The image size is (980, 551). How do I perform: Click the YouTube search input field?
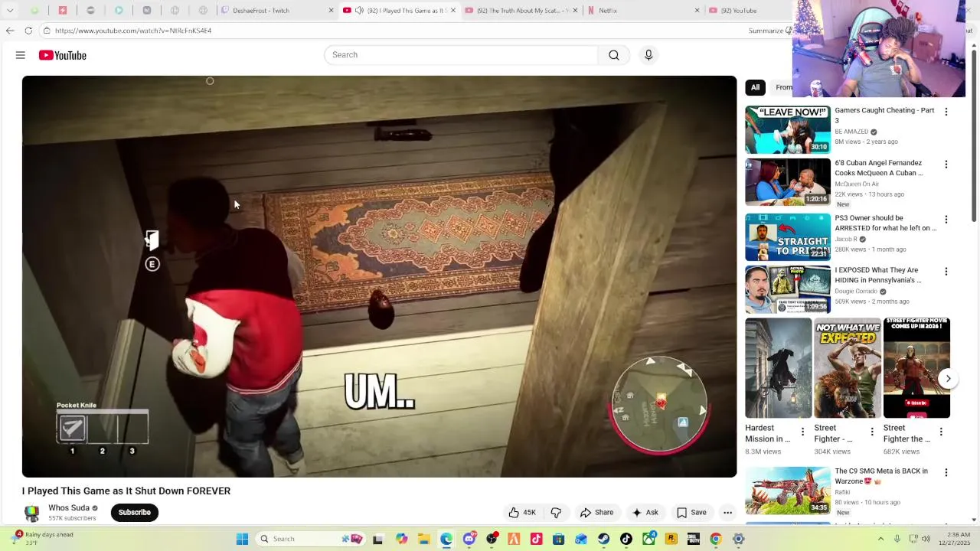[461, 55]
